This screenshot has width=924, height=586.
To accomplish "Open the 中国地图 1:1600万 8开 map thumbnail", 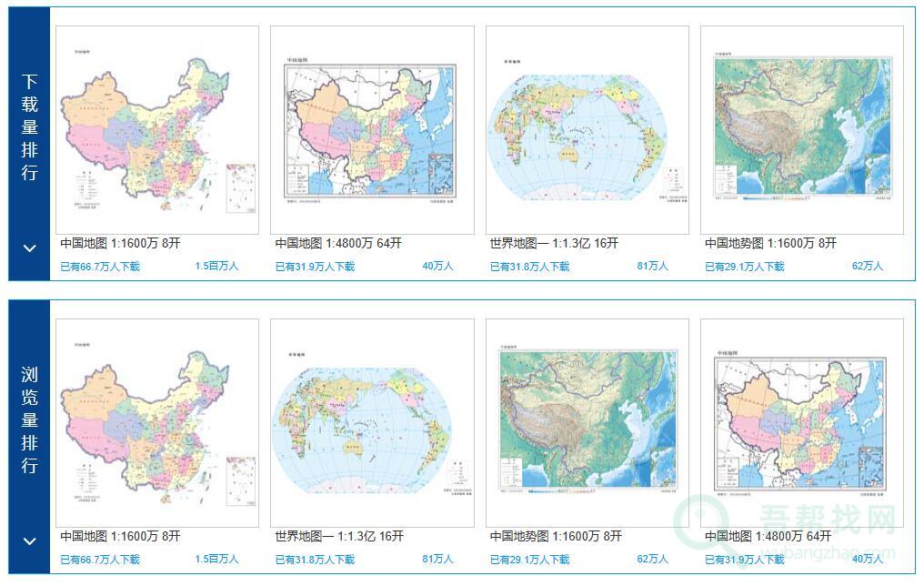I will click(156, 127).
